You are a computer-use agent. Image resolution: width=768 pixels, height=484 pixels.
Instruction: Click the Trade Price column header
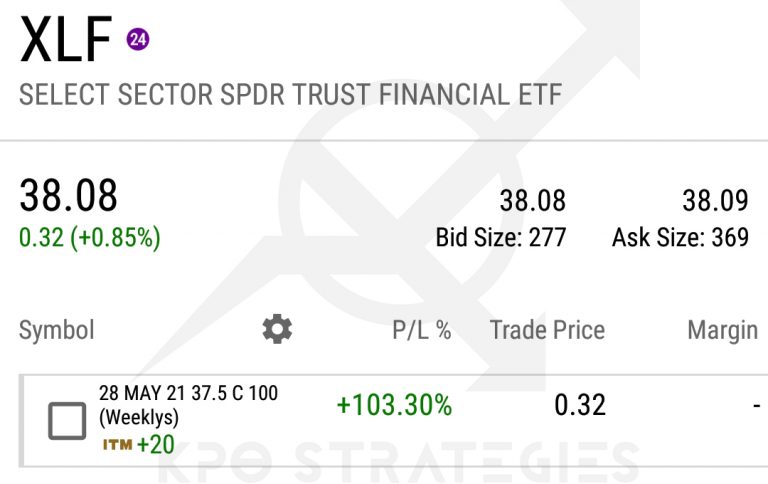point(547,330)
